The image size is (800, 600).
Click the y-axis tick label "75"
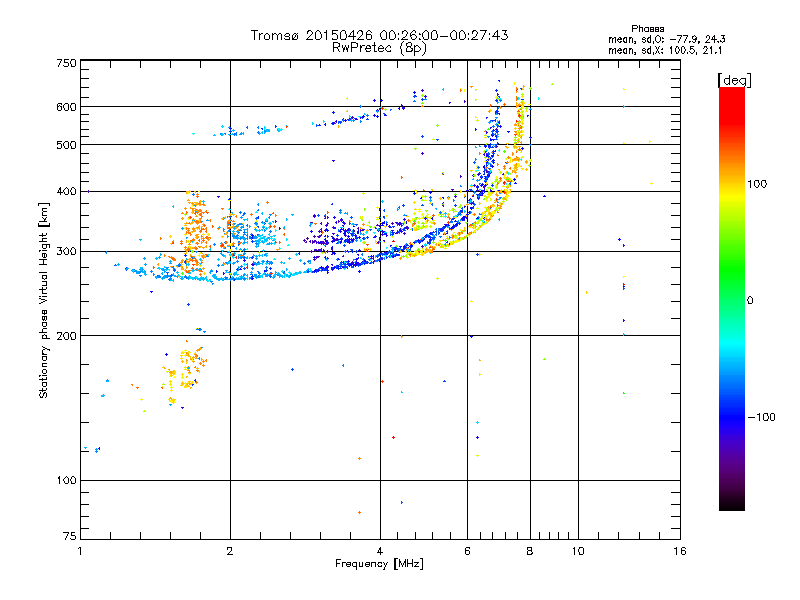pyautogui.click(x=70, y=536)
